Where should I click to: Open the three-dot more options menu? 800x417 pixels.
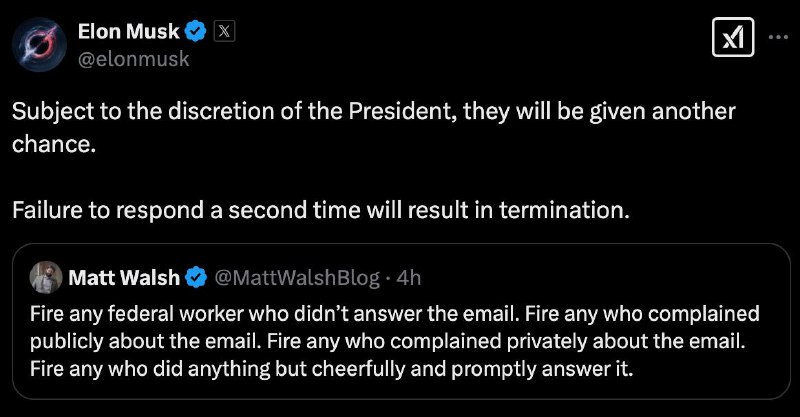[779, 37]
